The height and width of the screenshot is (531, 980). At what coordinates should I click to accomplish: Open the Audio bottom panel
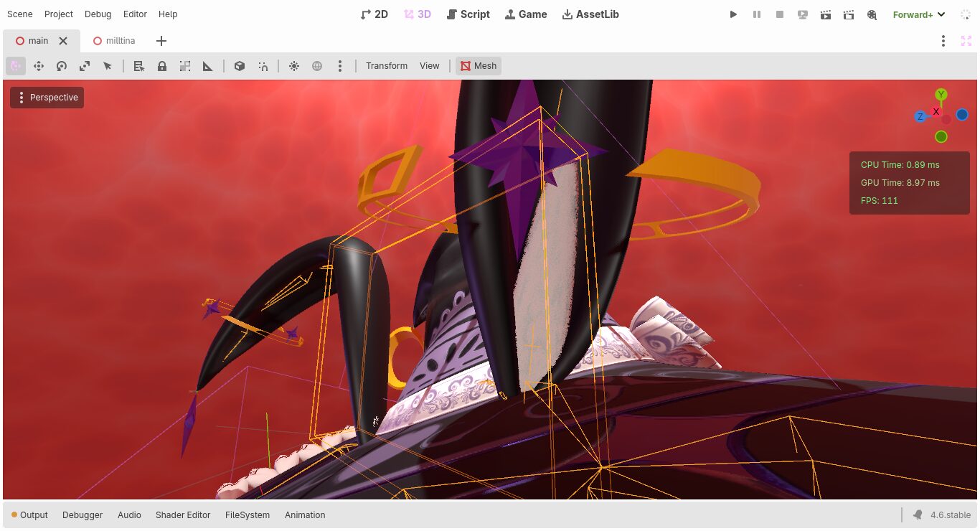[129, 515]
